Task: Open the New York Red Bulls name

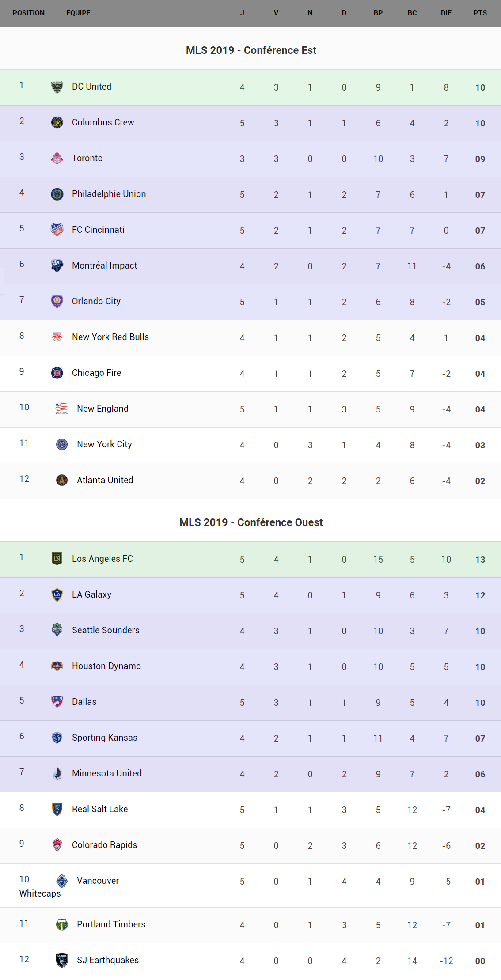Action: pyautogui.click(x=110, y=337)
